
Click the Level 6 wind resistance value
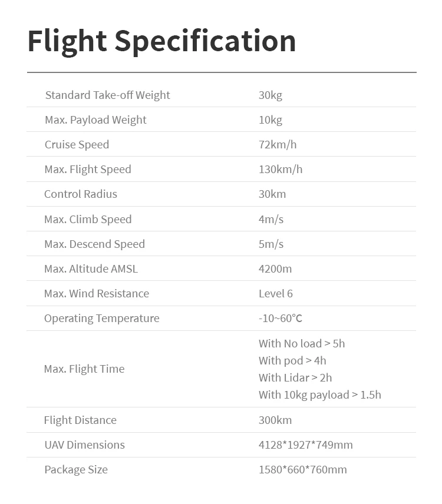(x=276, y=294)
